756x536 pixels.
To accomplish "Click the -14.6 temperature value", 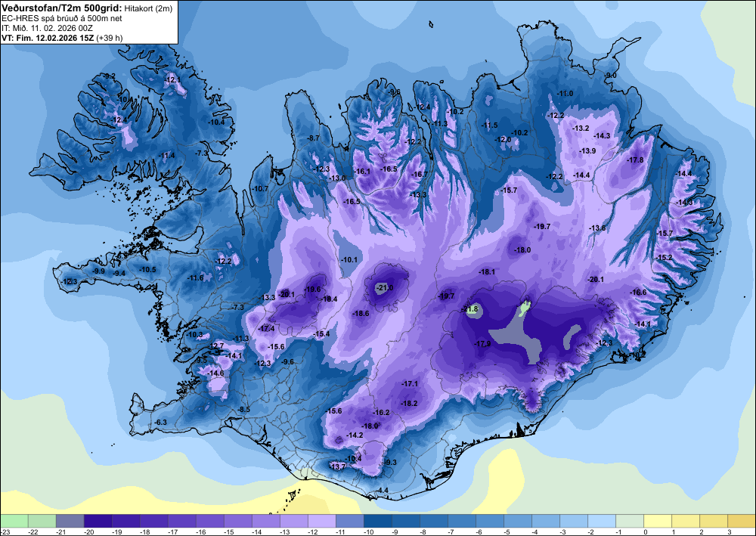I will (x=215, y=373).
